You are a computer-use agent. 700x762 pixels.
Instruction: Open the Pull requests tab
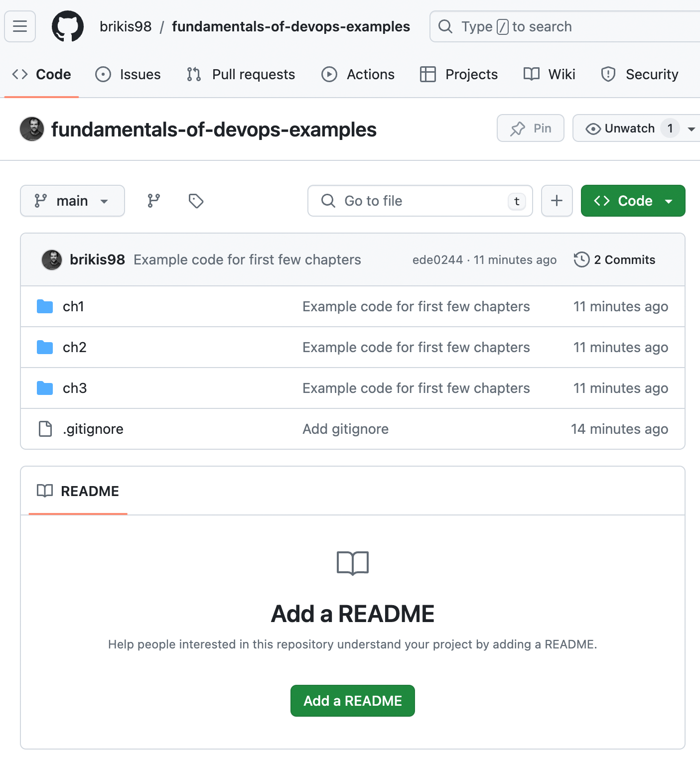point(241,74)
